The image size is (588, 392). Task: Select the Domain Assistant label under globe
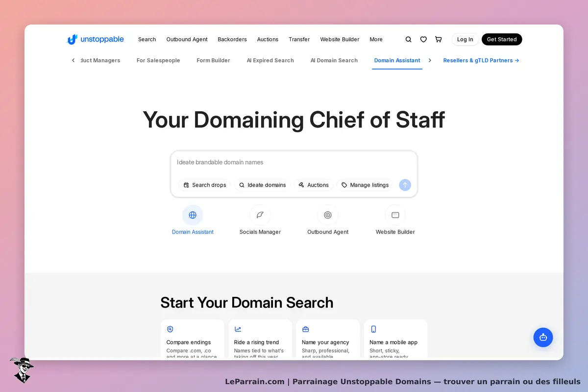click(x=193, y=232)
